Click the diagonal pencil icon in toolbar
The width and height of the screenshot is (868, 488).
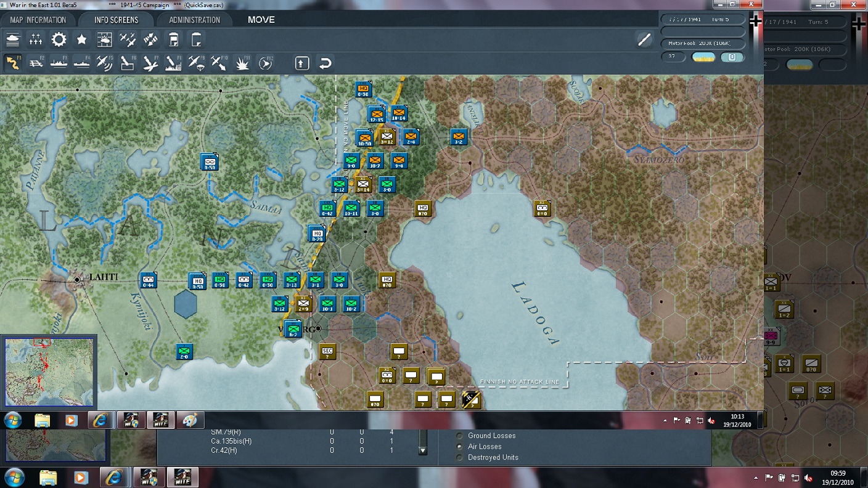click(x=644, y=40)
